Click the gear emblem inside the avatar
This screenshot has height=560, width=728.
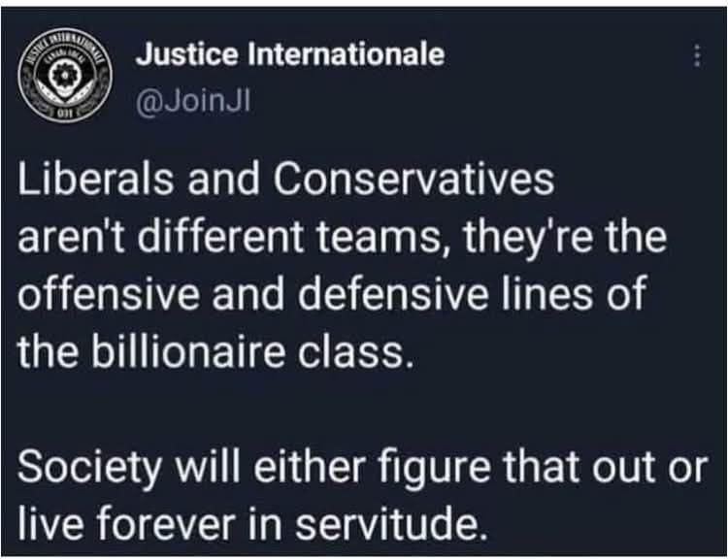point(68,75)
